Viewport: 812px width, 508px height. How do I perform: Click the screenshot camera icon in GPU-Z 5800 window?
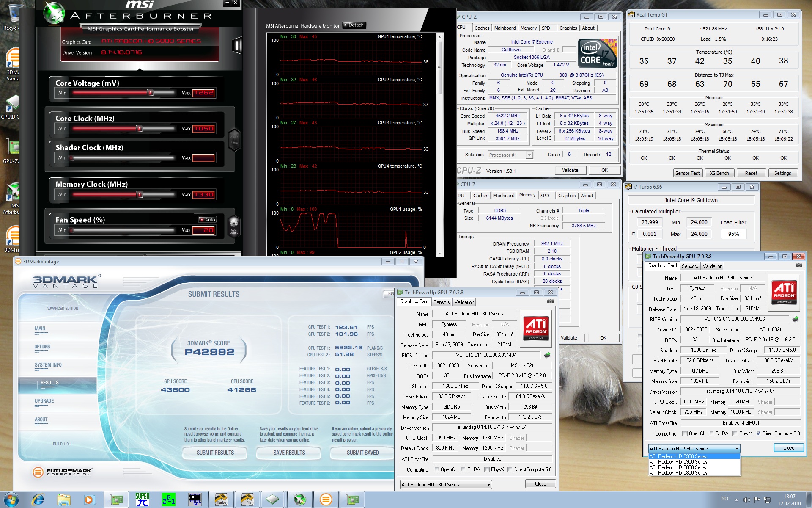click(550, 301)
